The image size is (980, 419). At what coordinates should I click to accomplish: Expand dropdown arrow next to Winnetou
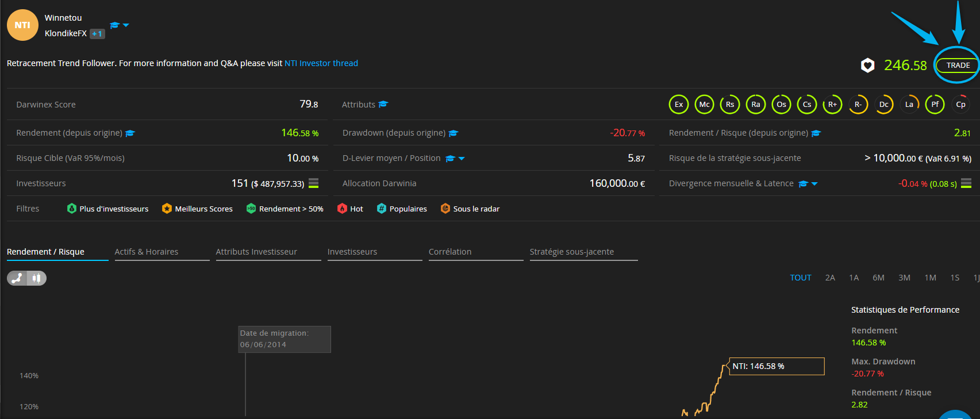(126, 25)
